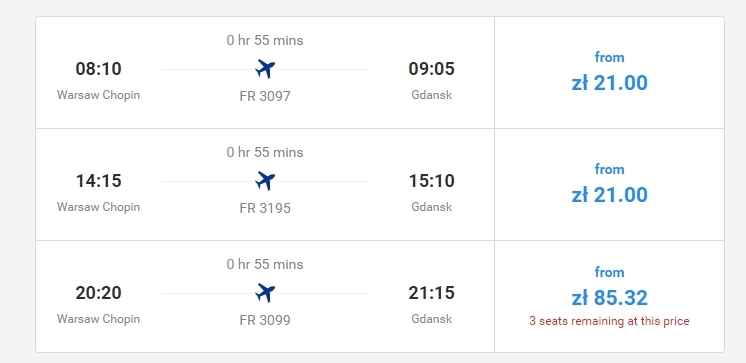Choose the zł 85.32 fare for the 20:20 flight
Viewport: 746px width, 363px height.
pyautogui.click(x=609, y=298)
